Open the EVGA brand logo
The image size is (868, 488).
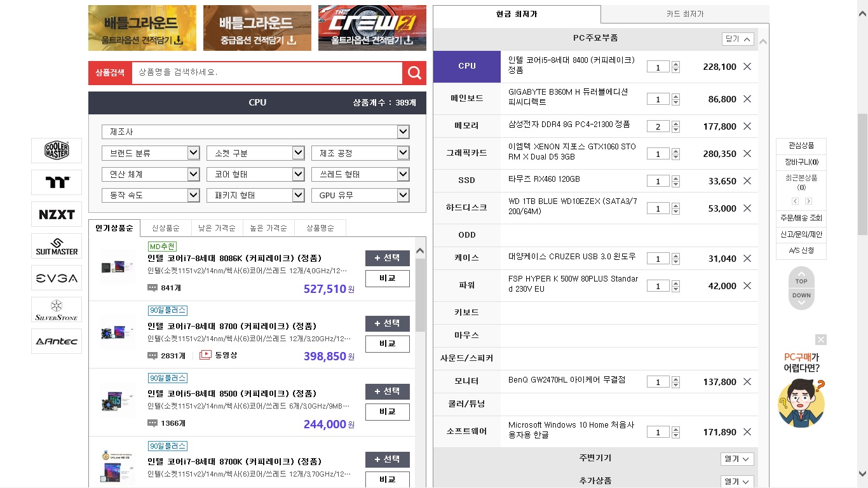coord(57,278)
